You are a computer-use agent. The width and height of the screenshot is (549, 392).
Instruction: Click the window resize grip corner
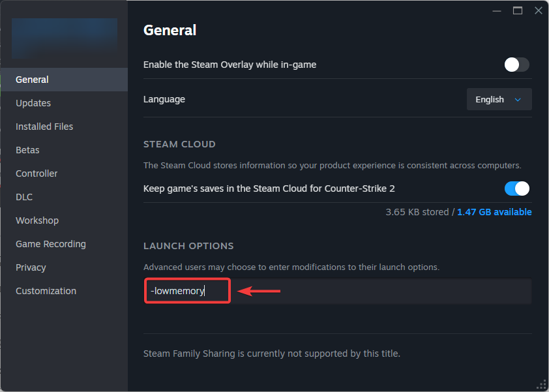point(541,384)
